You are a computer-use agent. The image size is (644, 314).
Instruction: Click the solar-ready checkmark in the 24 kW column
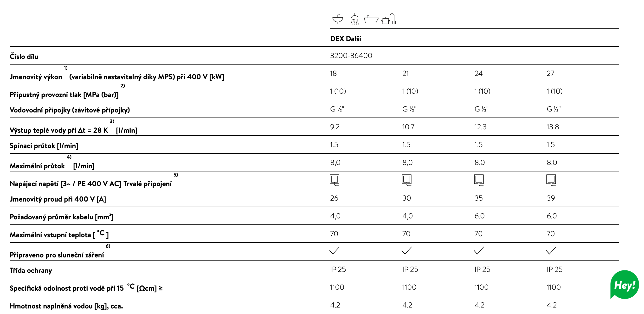[x=479, y=250]
